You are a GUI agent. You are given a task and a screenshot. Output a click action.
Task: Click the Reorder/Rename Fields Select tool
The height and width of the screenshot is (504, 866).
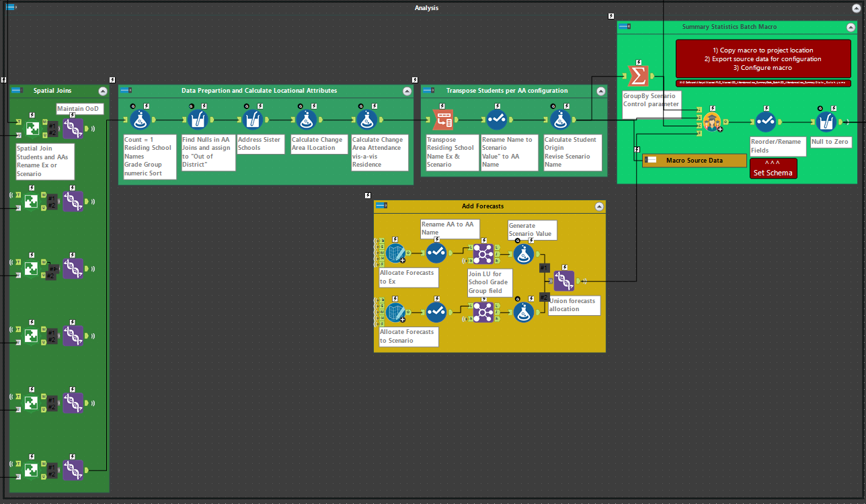[766, 122]
